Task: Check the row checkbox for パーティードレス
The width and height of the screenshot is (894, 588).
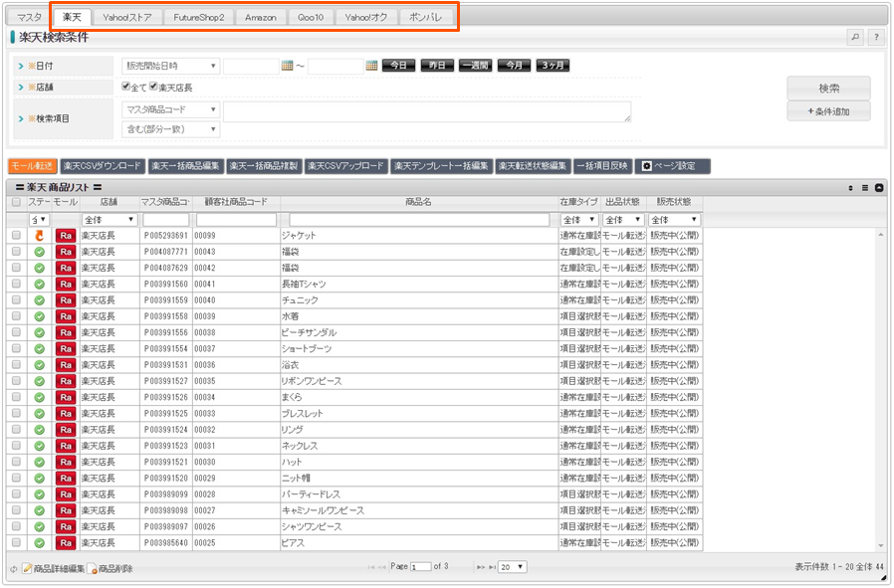Action: point(16,494)
